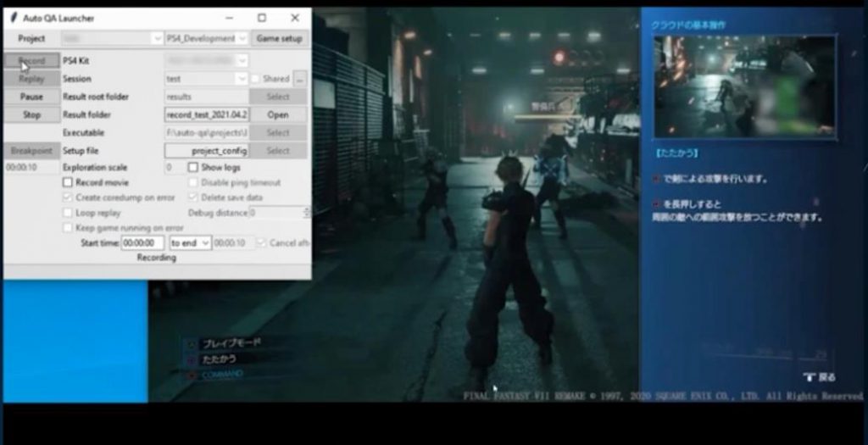Expand the PS4_Development configuration dropdown
Image resolution: width=868 pixels, height=445 pixels.
click(207, 38)
